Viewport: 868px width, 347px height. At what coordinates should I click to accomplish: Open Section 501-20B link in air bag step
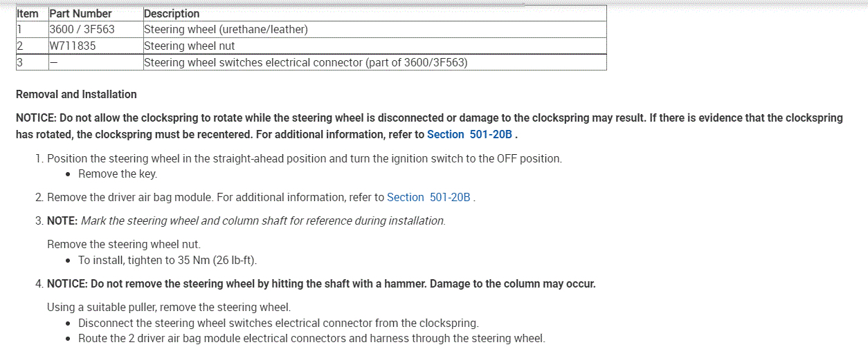point(429,197)
